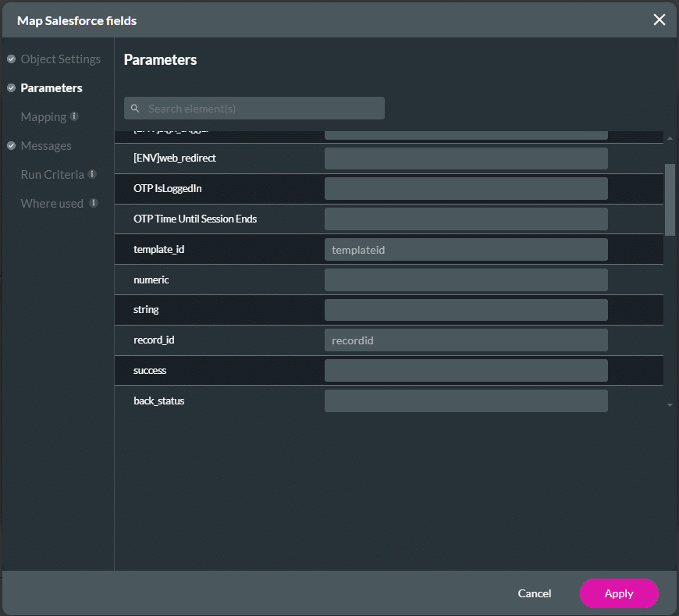Switch to the Mapping step
This screenshot has width=679, height=616.
coord(43,117)
